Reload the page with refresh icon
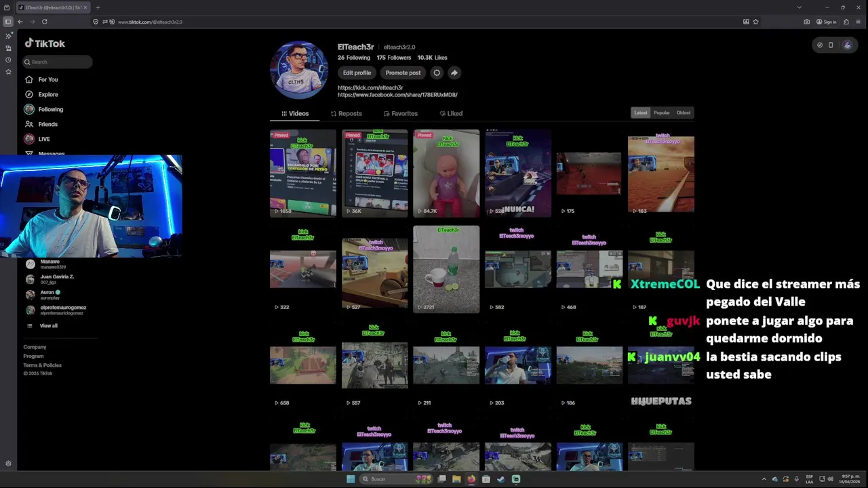The height and width of the screenshot is (488, 868). point(44,22)
